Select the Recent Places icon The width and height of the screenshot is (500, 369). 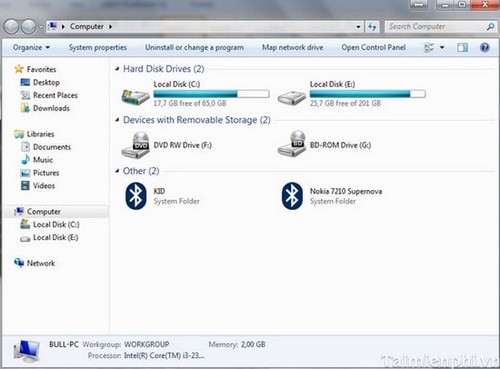pos(25,95)
